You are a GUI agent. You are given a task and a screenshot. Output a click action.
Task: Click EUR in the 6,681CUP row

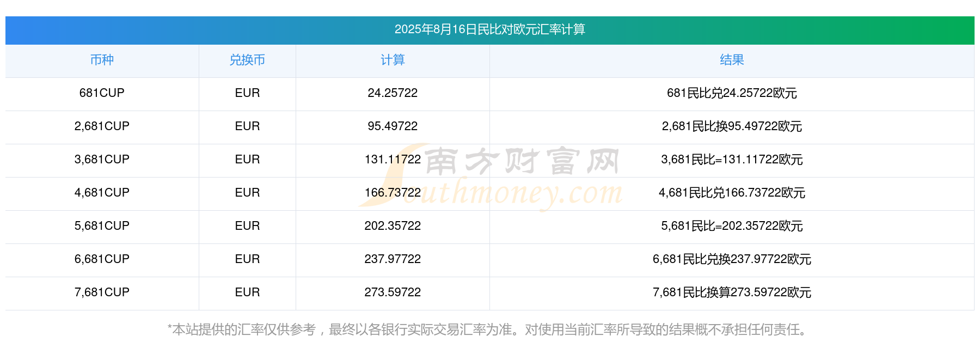tap(247, 259)
